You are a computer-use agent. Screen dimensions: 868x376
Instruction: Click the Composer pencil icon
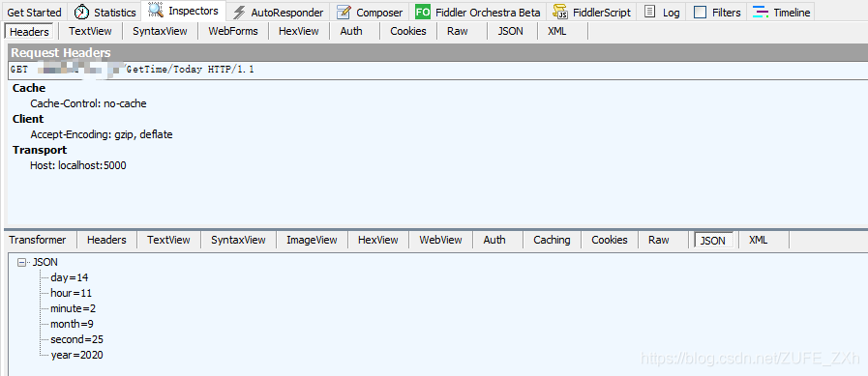pyautogui.click(x=344, y=12)
